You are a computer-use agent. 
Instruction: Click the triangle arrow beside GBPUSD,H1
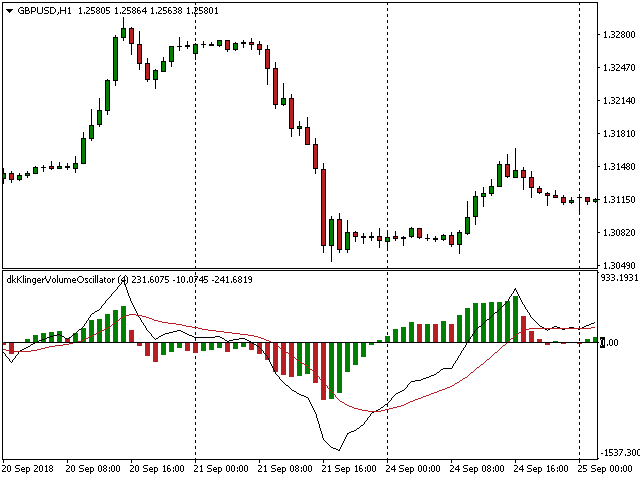(x=9, y=10)
